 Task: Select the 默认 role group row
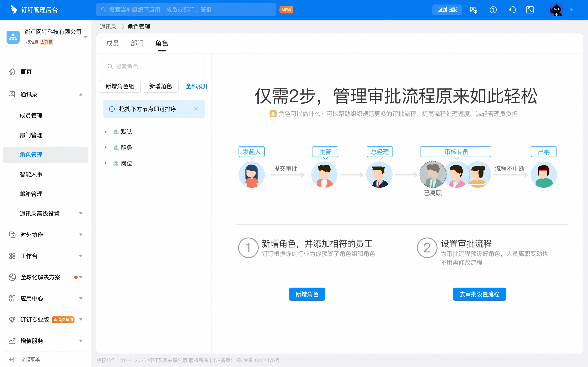coord(154,132)
